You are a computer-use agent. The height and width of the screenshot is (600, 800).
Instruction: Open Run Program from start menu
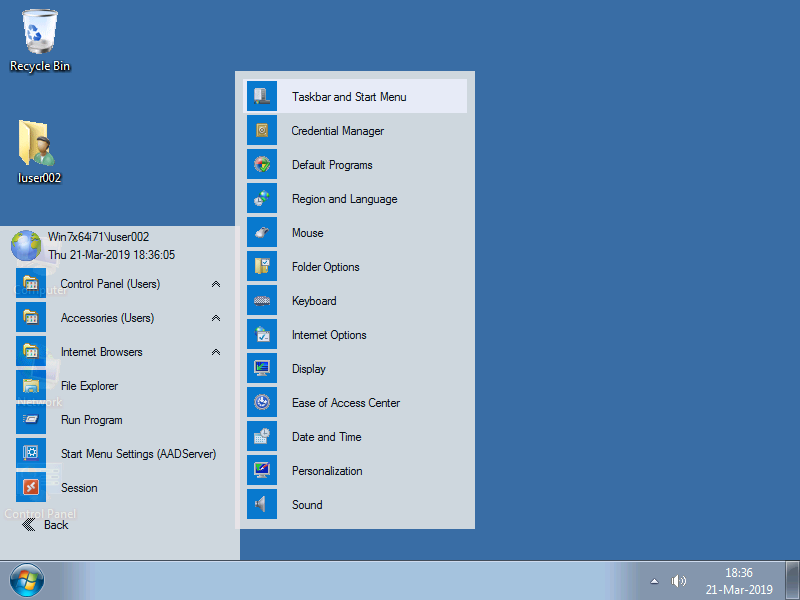[91, 420]
